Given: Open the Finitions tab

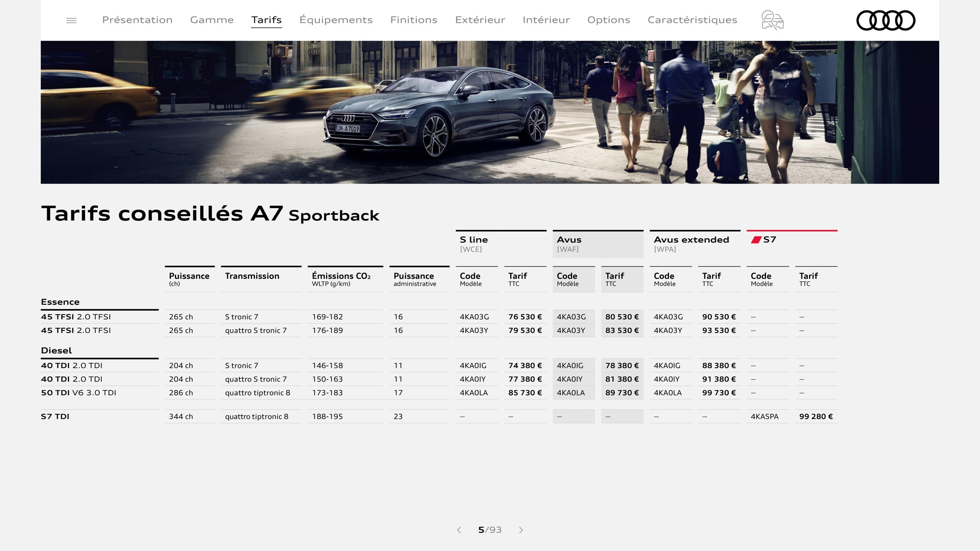Looking at the screenshot, I should 414,20.
